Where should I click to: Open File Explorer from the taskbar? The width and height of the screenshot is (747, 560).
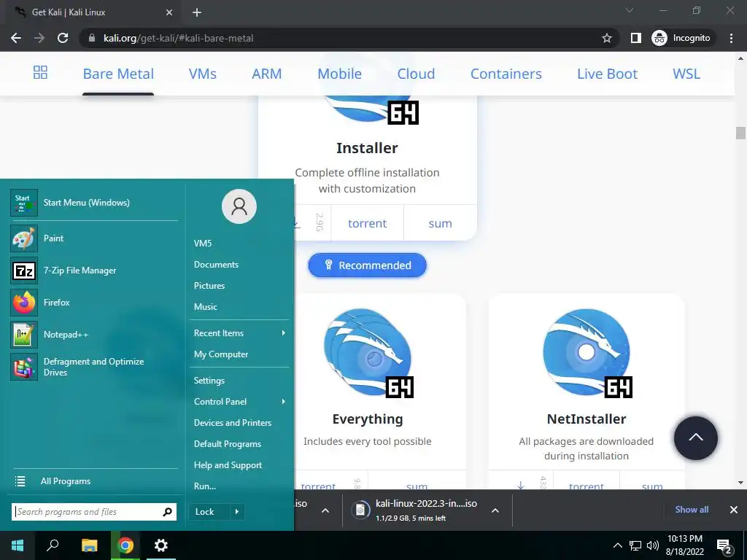[x=89, y=545]
